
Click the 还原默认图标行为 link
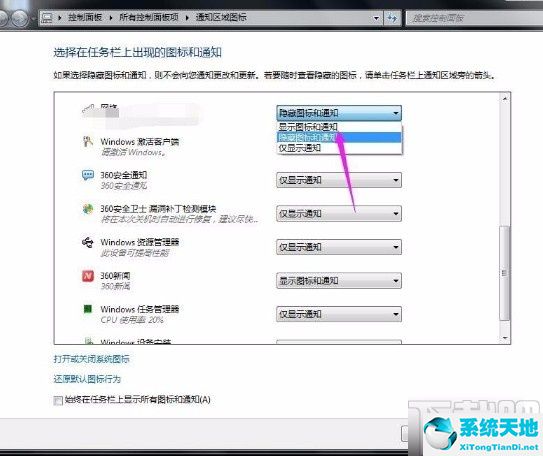[87, 379]
